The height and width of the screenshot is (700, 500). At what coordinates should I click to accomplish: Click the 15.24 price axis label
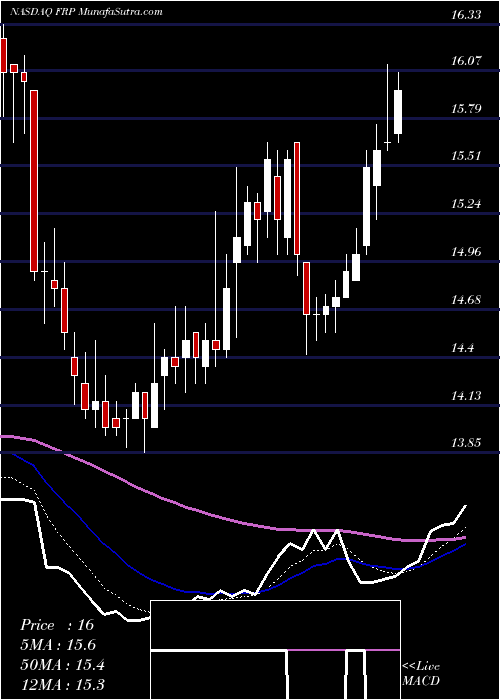click(x=466, y=204)
